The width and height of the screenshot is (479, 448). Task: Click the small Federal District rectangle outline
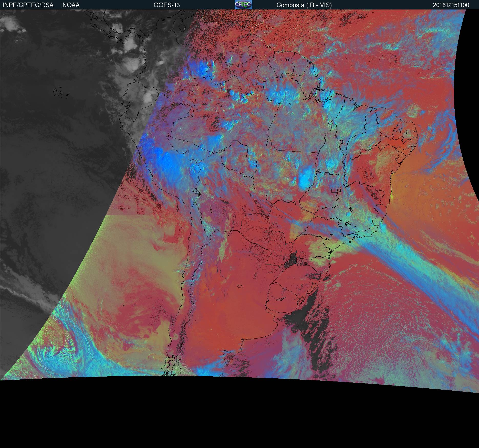334,190
